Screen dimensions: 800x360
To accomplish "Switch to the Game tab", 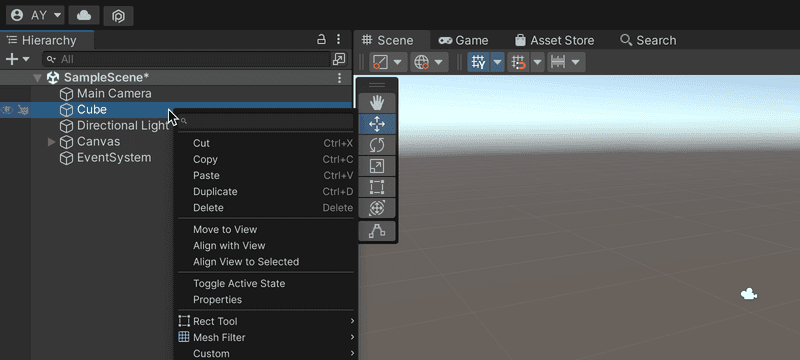I will (463, 40).
